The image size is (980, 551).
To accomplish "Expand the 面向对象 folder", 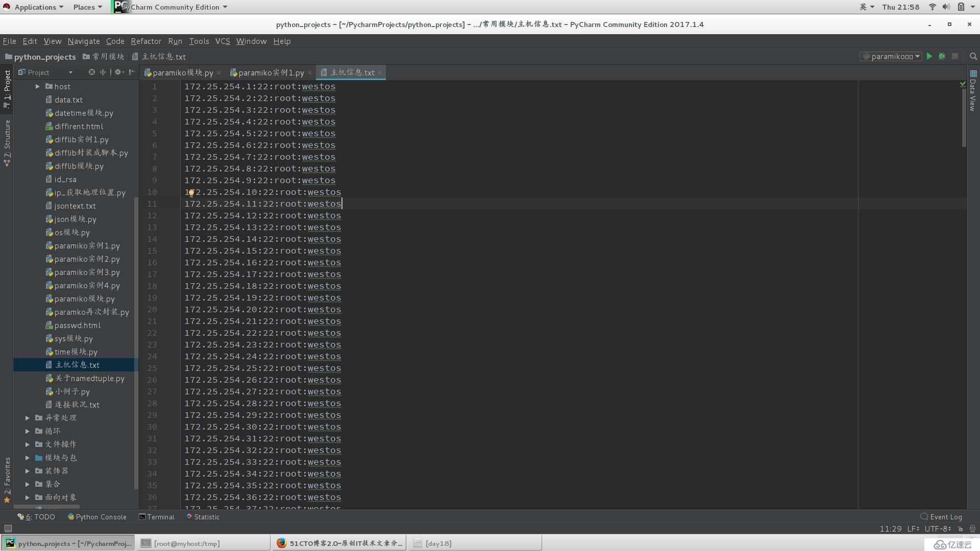I will 27,497.
